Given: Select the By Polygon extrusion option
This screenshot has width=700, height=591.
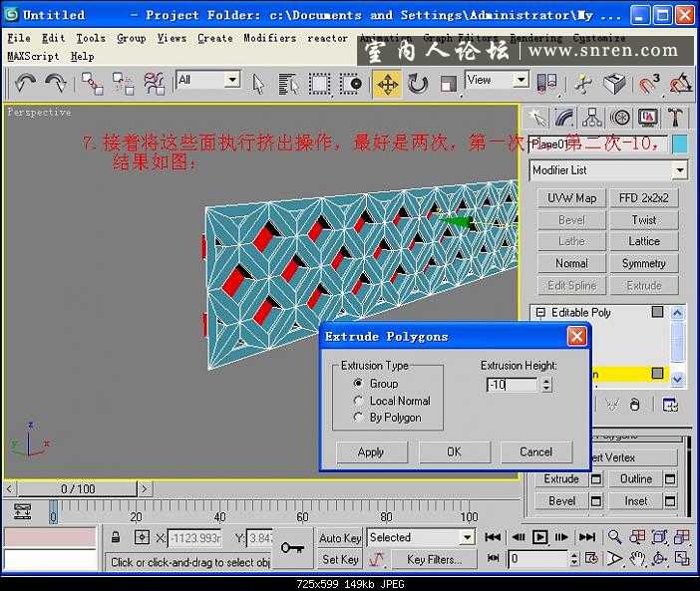Looking at the screenshot, I should click(359, 418).
